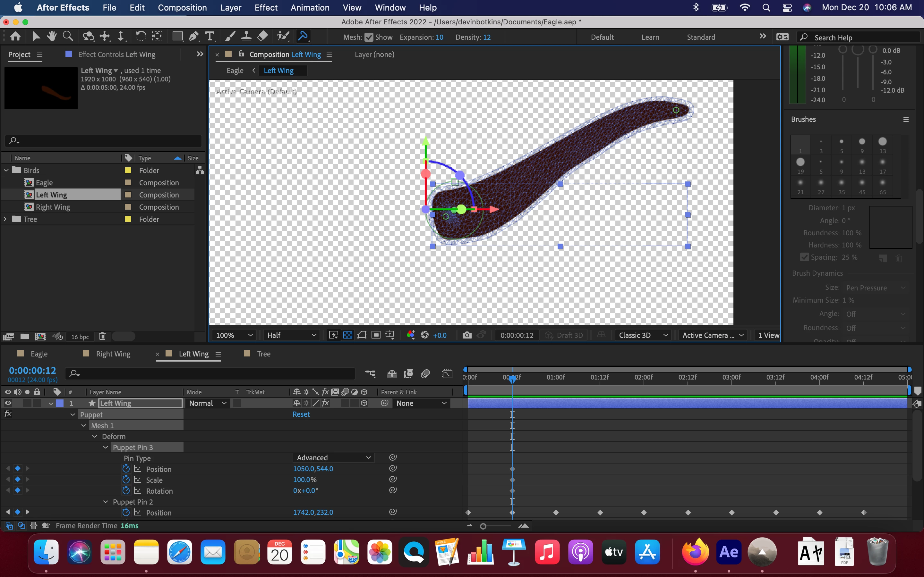Image resolution: width=924 pixels, height=577 pixels.
Task: Click the Puppet Reset link
Action: [x=301, y=414]
